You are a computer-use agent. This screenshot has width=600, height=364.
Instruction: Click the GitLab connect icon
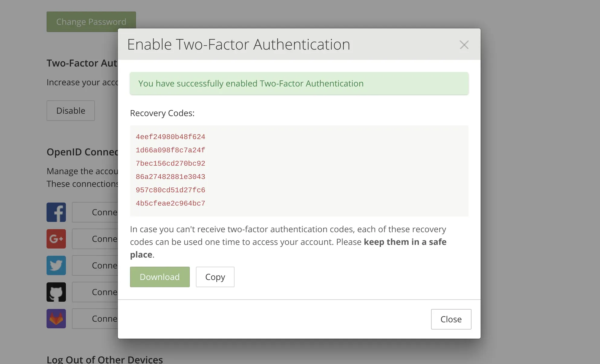pyautogui.click(x=56, y=318)
